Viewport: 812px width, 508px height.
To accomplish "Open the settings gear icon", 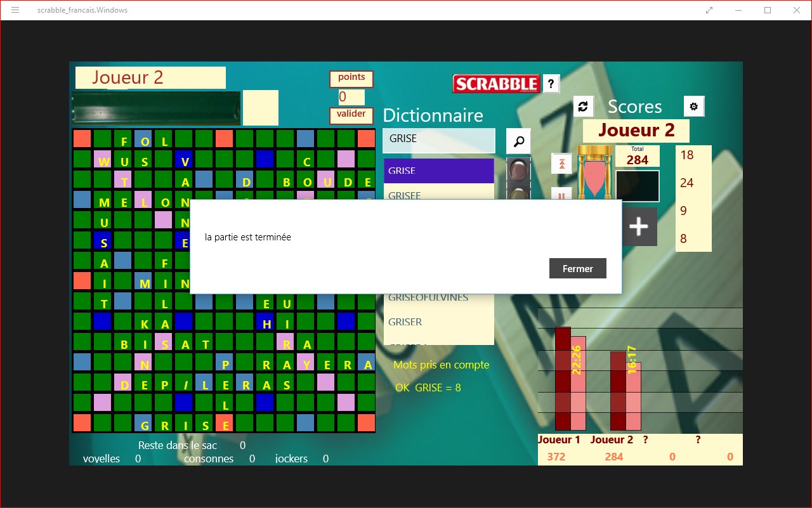I will tap(693, 107).
